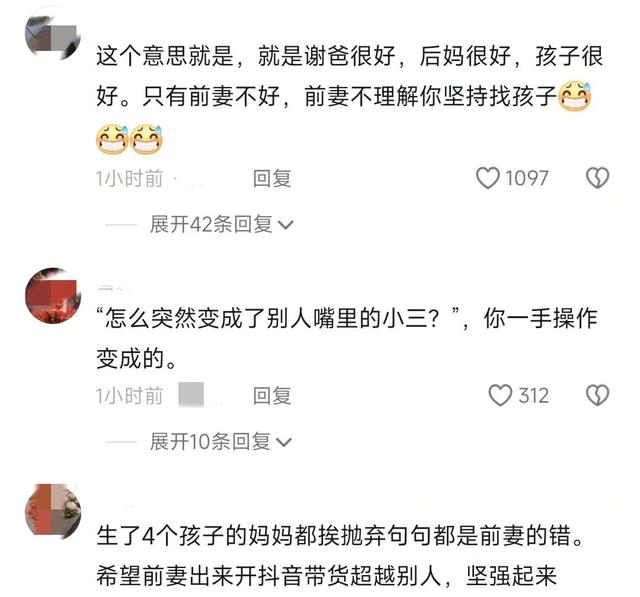Expand 展开10条回复 replies
The width and height of the screenshot is (640, 597).
[x=221, y=442]
